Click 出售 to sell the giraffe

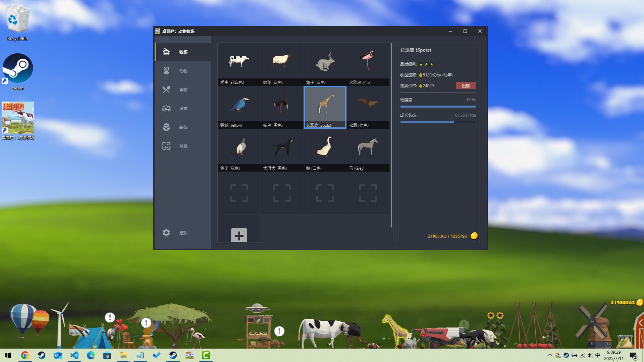pos(466,85)
